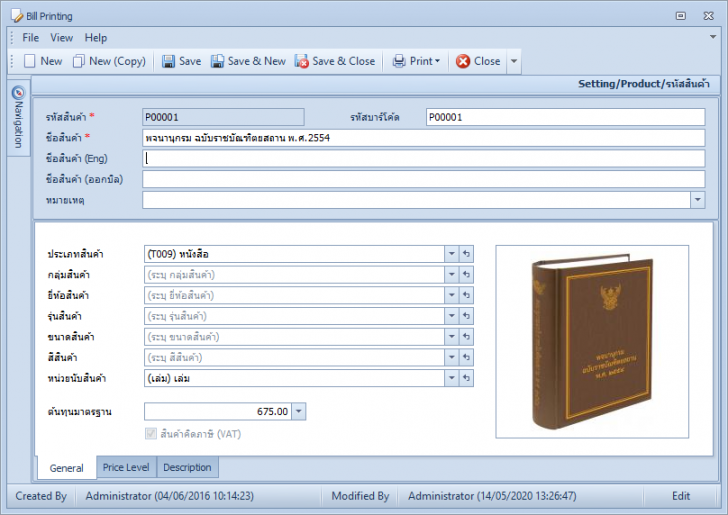Click the New (Copy) toolbar icon

click(x=78, y=61)
